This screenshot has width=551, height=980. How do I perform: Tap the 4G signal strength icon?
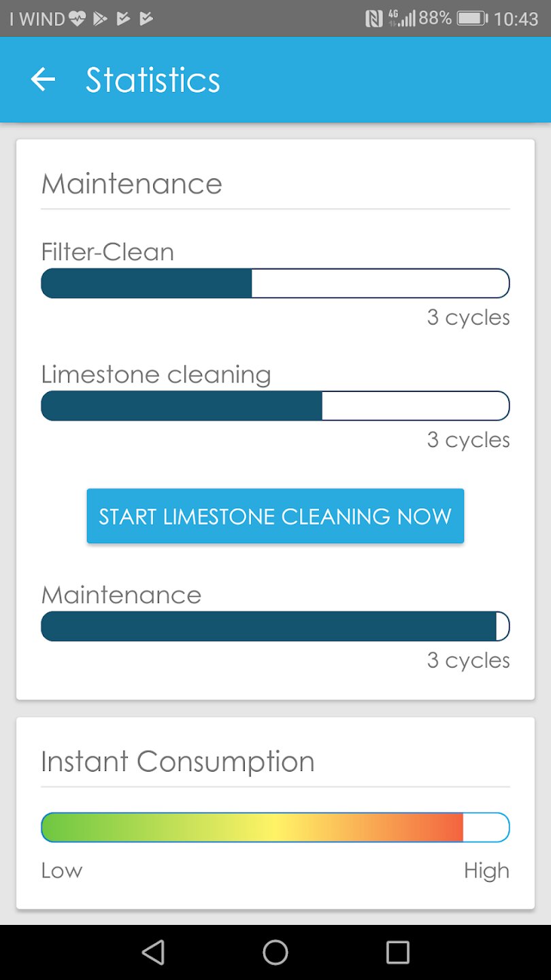pyautogui.click(x=401, y=18)
